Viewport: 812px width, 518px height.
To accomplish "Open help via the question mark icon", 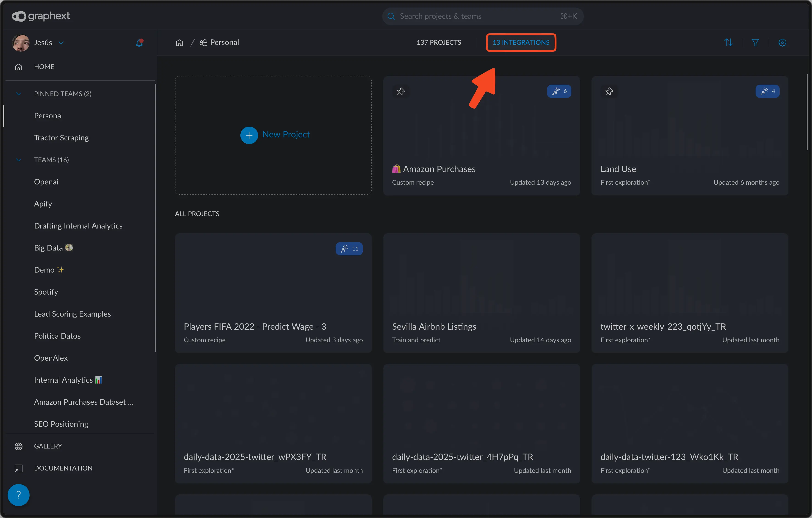I will click(x=19, y=494).
